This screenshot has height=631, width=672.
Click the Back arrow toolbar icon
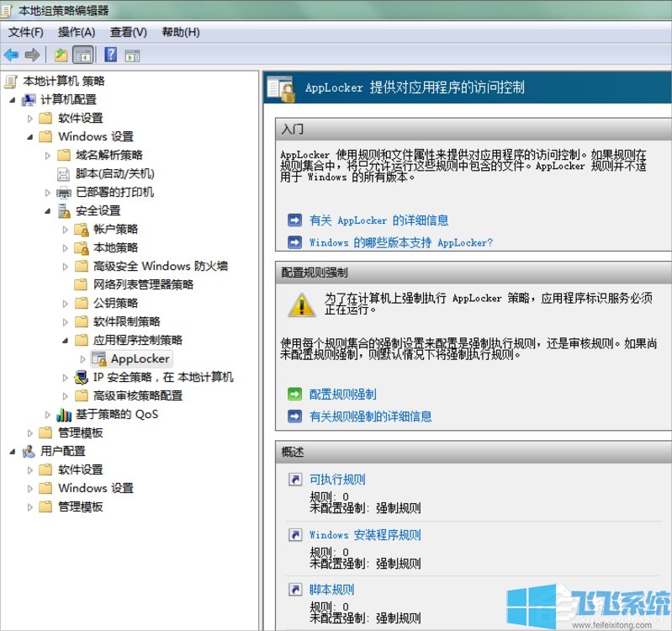pyautogui.click(x=12, y=55)
